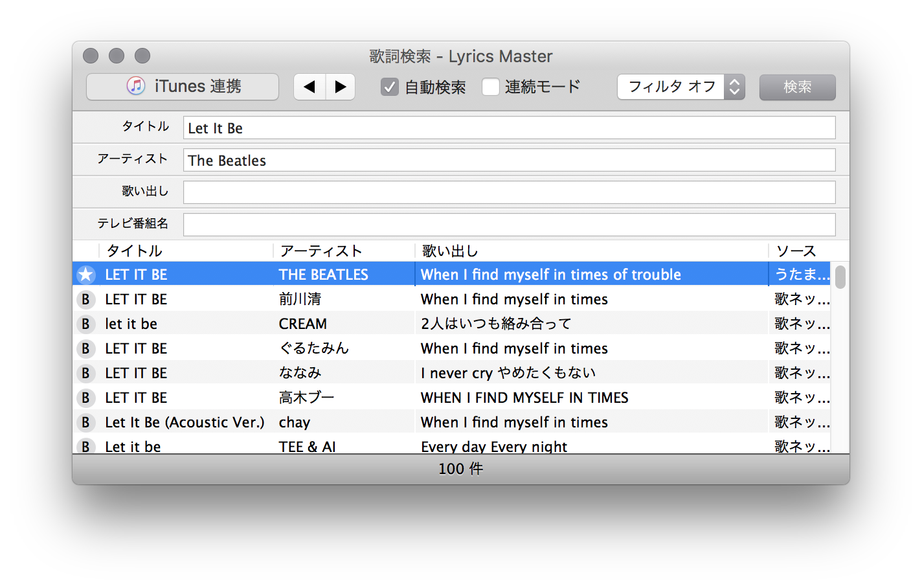
Task: Click lyric 'WHEN I FIND MYSELF IN TIMES'
Action: click(524, 398)
